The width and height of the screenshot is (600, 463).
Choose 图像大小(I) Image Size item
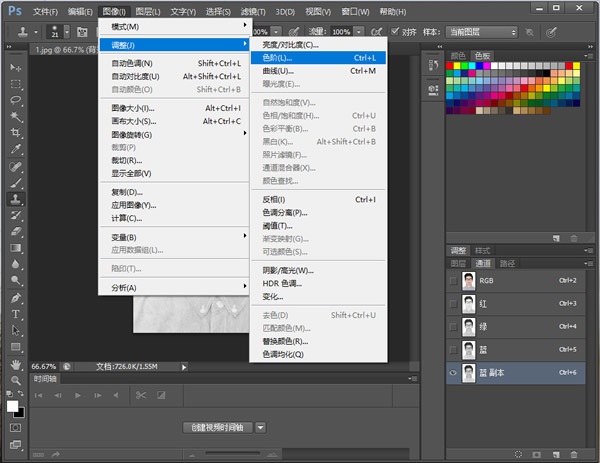point(174,108)
